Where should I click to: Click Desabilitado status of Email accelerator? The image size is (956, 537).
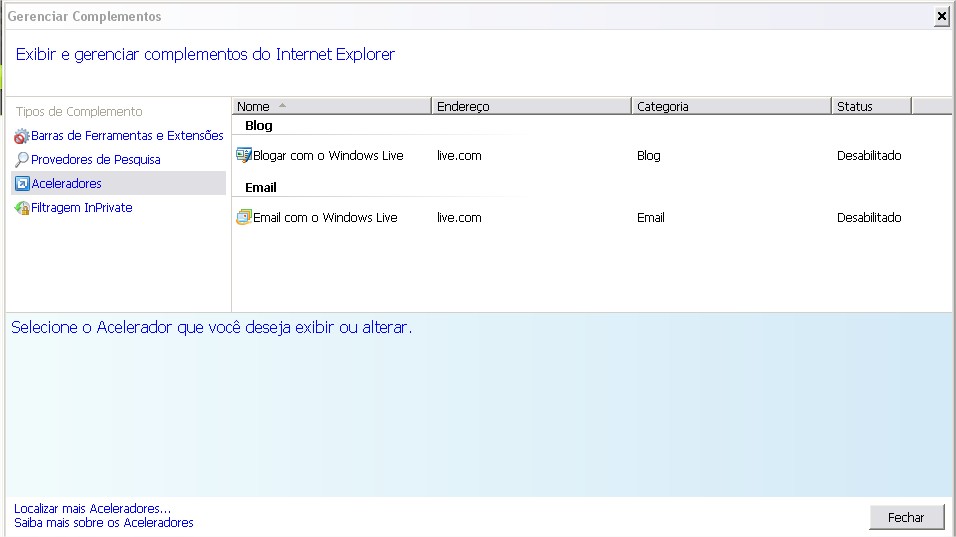869,218
